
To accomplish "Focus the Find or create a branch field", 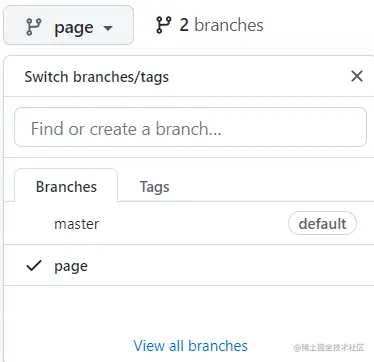I will click(x=191, y=127).
